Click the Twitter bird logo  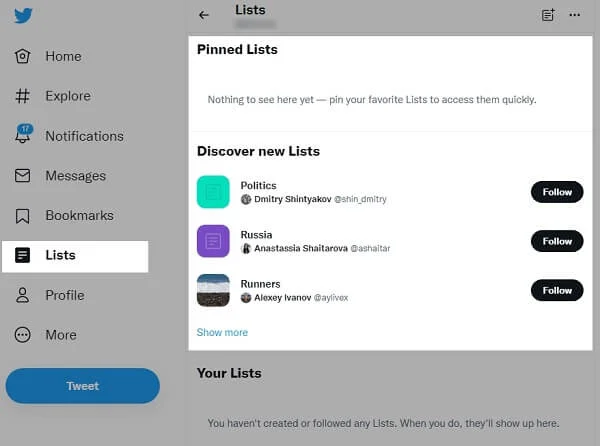point(21,17)
